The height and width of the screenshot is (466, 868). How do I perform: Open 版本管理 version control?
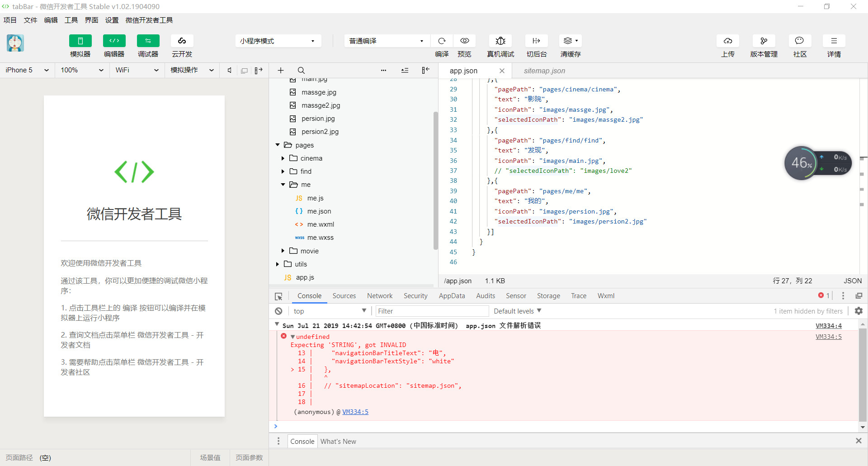click(x=764, y=41)
